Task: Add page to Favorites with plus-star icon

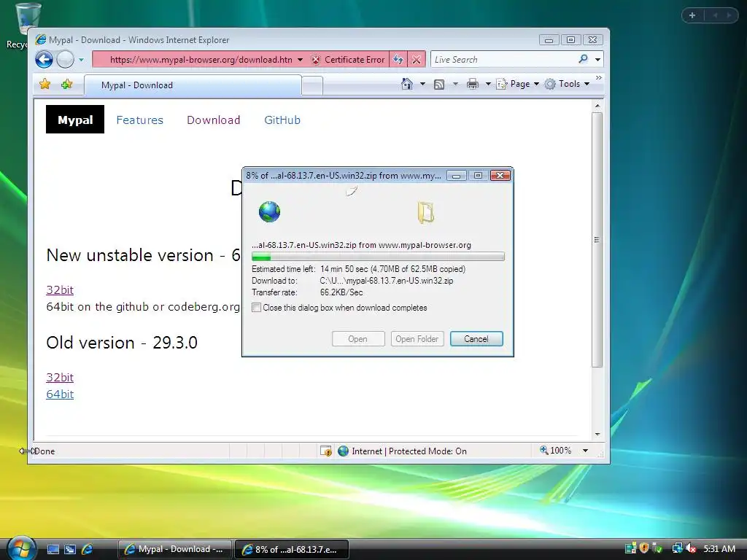Action: coord(66,85)
